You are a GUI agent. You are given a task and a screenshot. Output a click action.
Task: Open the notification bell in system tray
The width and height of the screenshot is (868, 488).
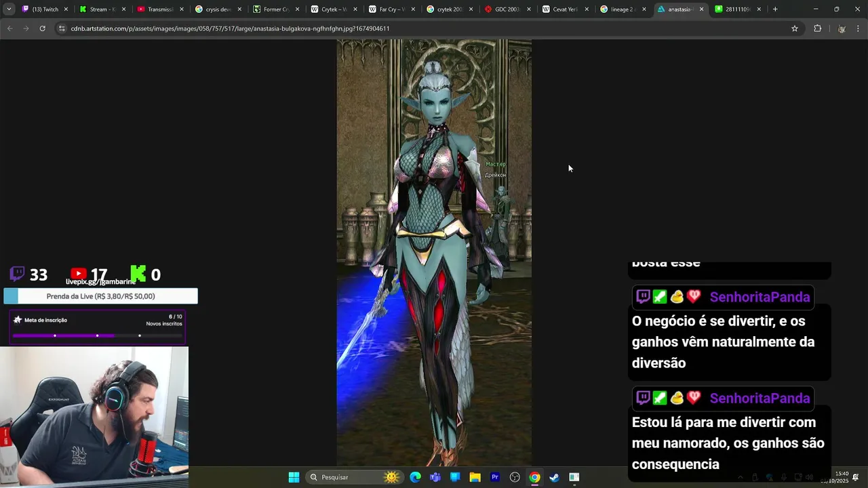[x=856, y=477]
